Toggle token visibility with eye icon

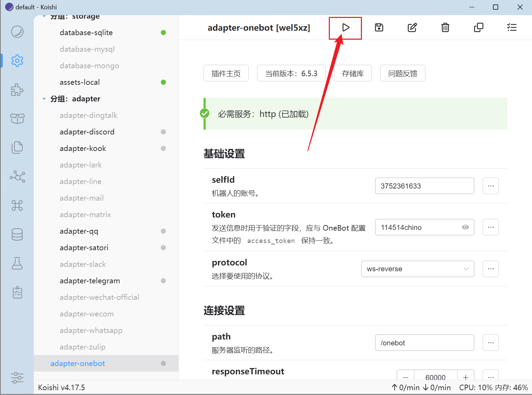465,227
